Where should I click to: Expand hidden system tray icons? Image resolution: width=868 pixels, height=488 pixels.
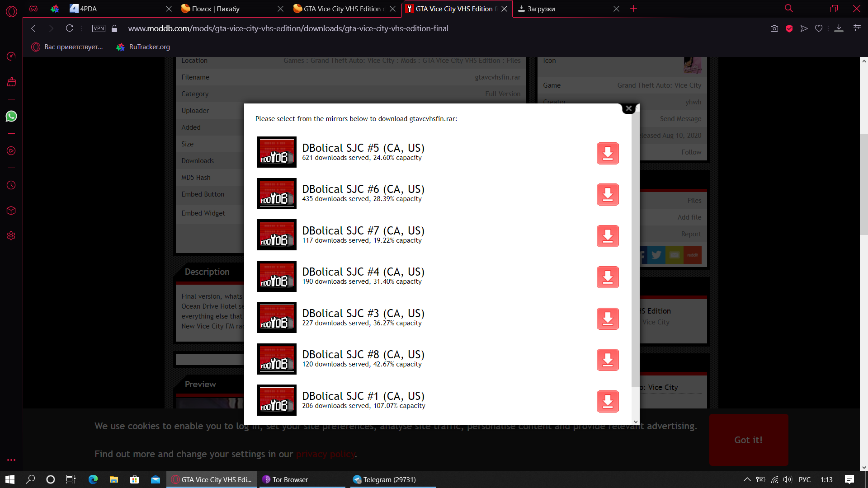(747, 479)
